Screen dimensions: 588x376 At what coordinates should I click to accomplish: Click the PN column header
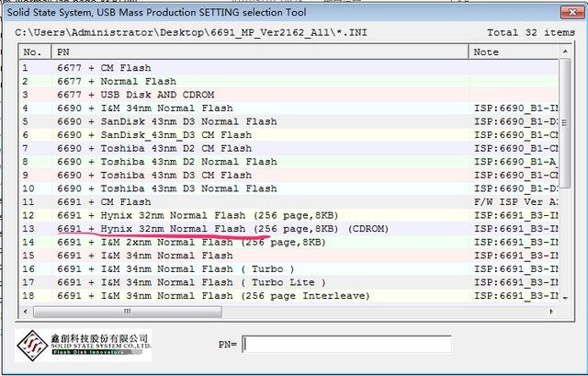[260, 52]
